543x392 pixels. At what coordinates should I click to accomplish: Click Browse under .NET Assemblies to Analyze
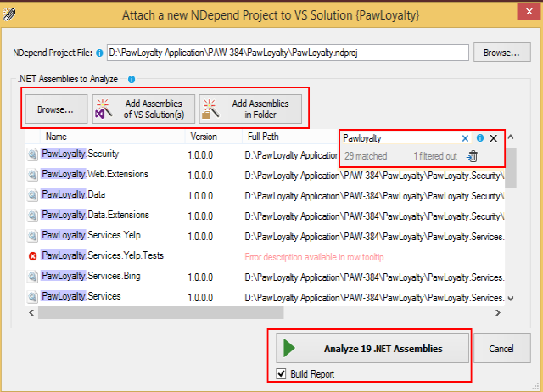coord(56,109)
